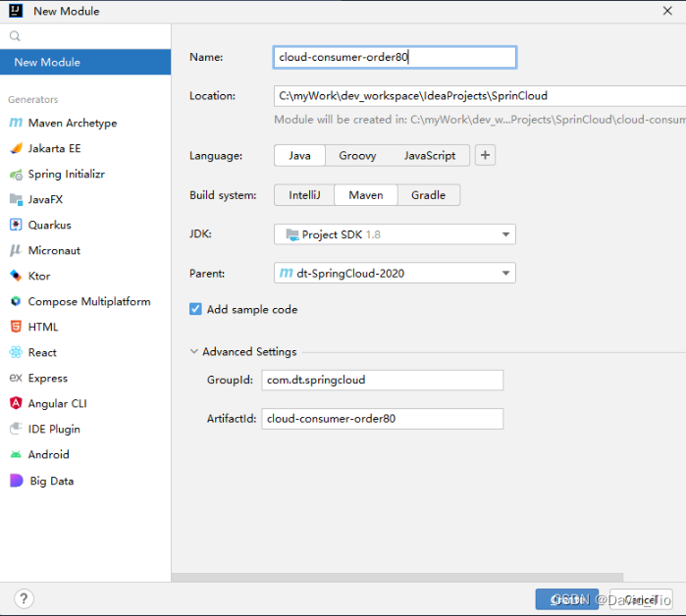This screenshot has height=616, width=686.
Task: Open help with the question mark icon
Action: click(x=25, y=599)
